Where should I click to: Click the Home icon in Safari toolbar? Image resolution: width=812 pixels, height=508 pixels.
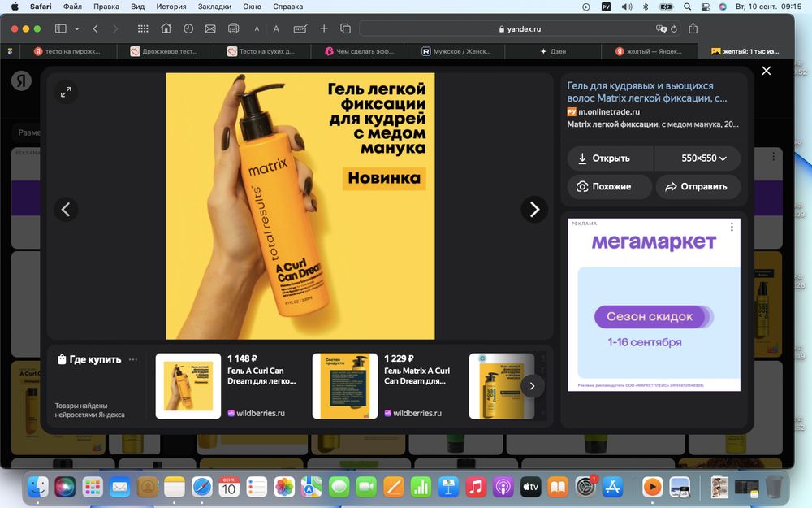166,28
